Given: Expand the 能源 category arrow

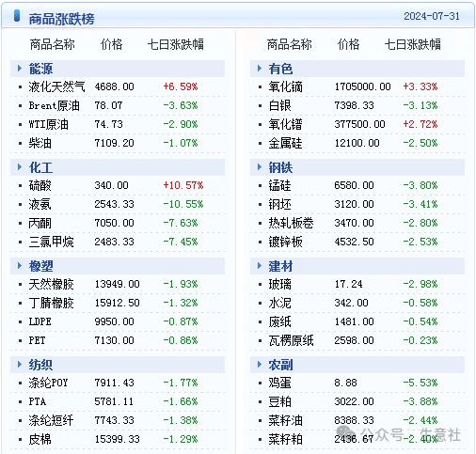Looking at the screenshot, I should pos(20,68).
